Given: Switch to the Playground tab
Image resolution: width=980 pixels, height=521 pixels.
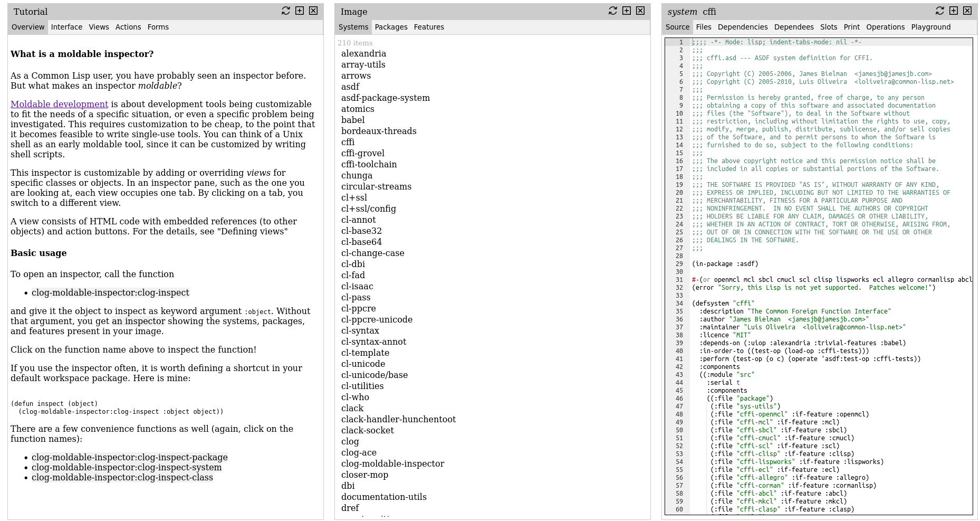Looking at the screenshot, I should pyautogui.click(x=930, y=27).
